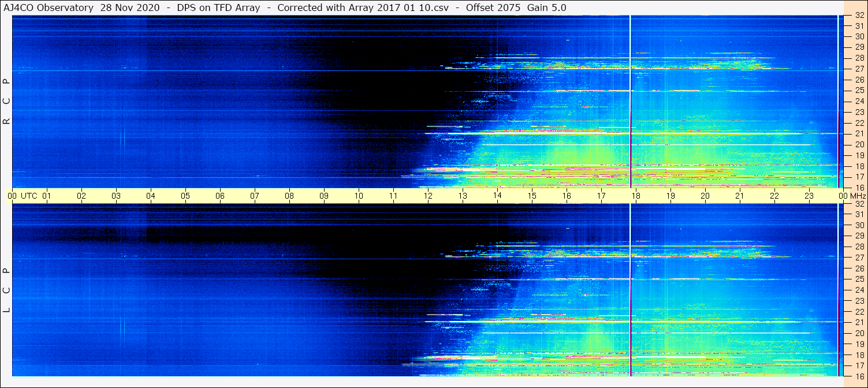868x388 pixels.
Task: Click the 18 hour label on the time axis
Action: (636, 196)
